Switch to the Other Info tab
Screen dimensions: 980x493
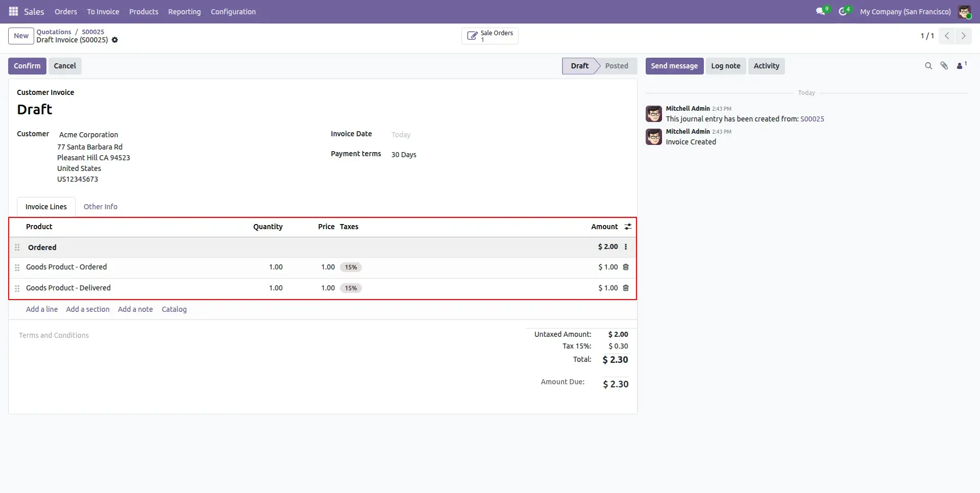click(101, 207)
